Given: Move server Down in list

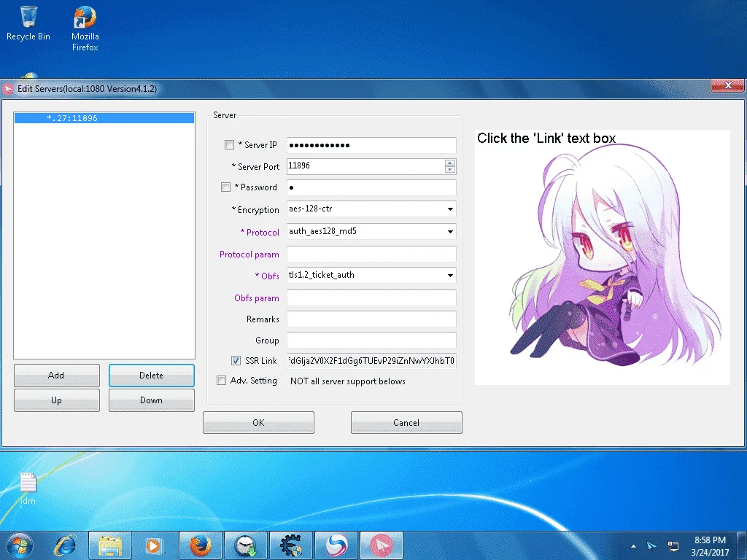Looking at the screenshot, I should pos(152,400).
